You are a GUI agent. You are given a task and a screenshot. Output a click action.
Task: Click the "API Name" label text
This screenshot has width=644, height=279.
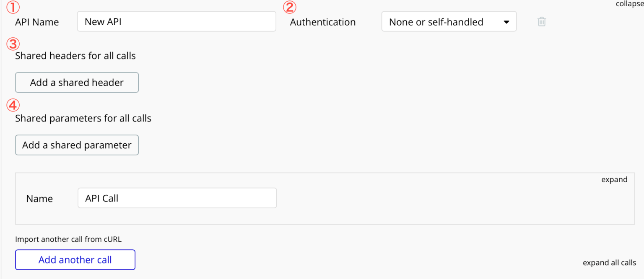[x=37, y=22]
